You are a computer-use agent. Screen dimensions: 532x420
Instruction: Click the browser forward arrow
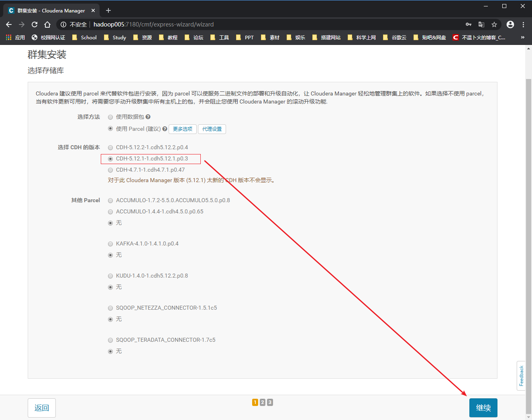coord(22,24)
